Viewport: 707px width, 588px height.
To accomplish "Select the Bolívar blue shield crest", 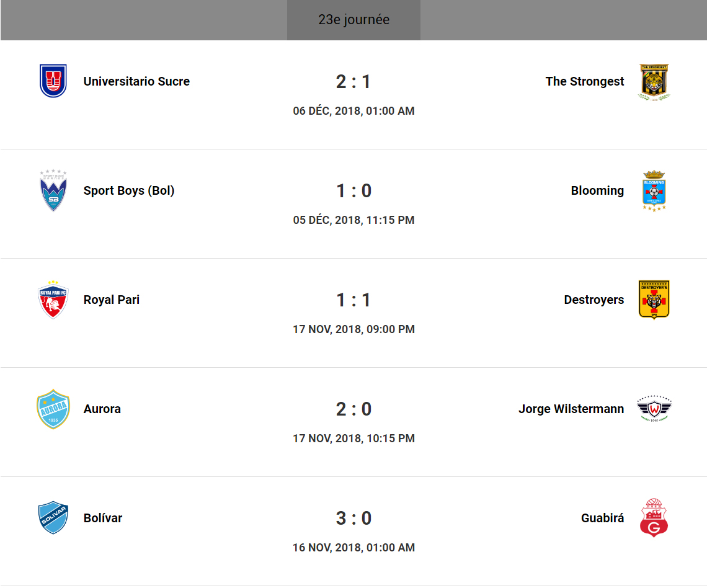I will tap(53, 518).
